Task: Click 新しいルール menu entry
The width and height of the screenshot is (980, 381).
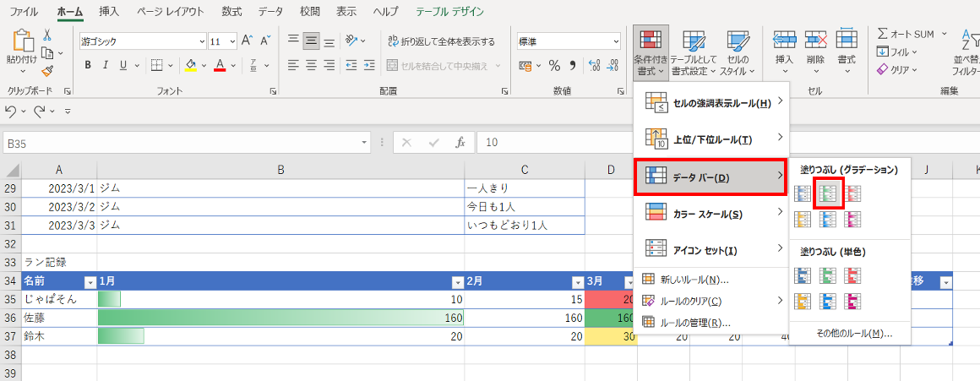Action: (x=712, y=280)
